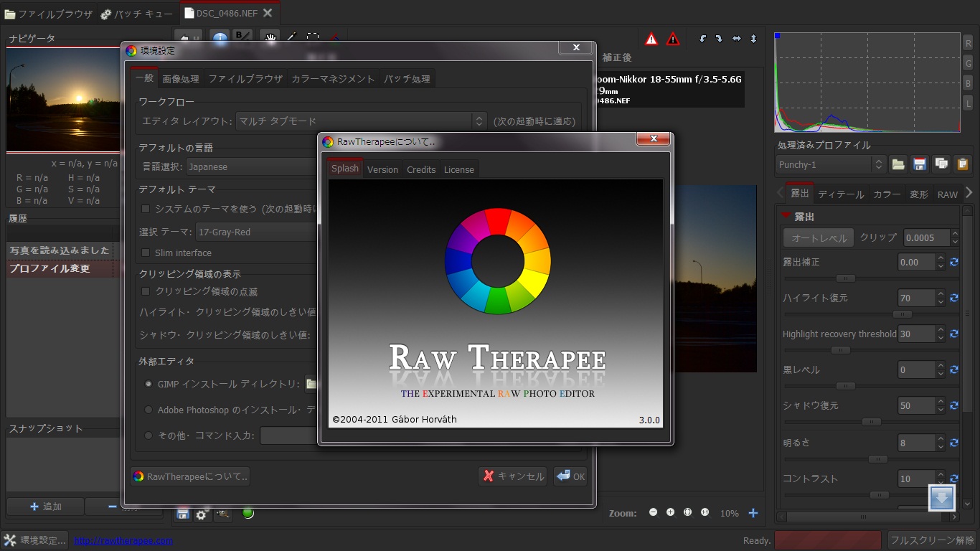Open the language selection dropdown showing Japanese
The image size is (980, 551).
(x=253, y=166)
